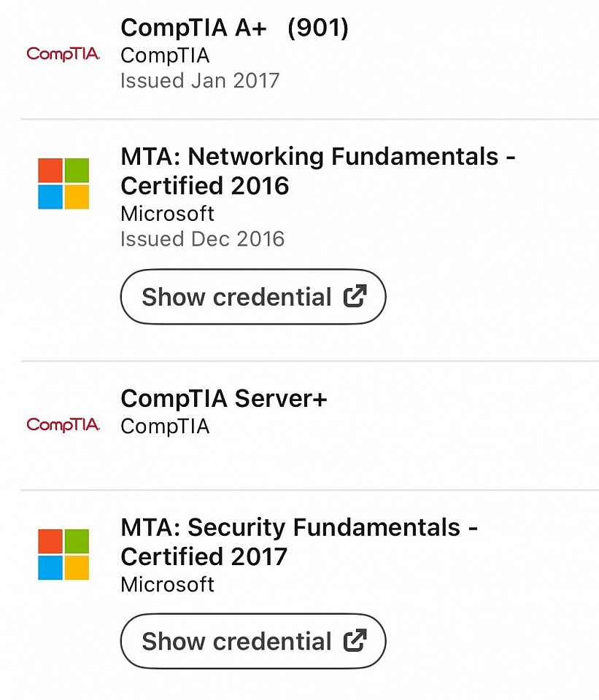
Task: Select Microsoft issuer under Networking Fundamentals
Action: point(168,214)
